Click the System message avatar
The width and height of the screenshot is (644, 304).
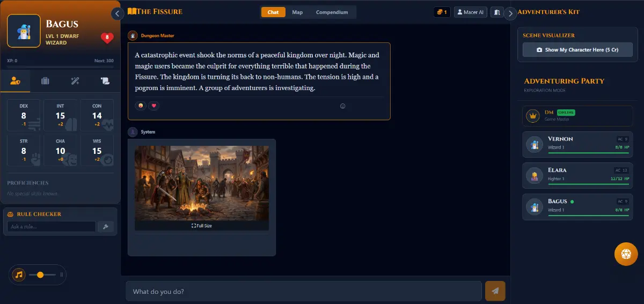point(133,132)
